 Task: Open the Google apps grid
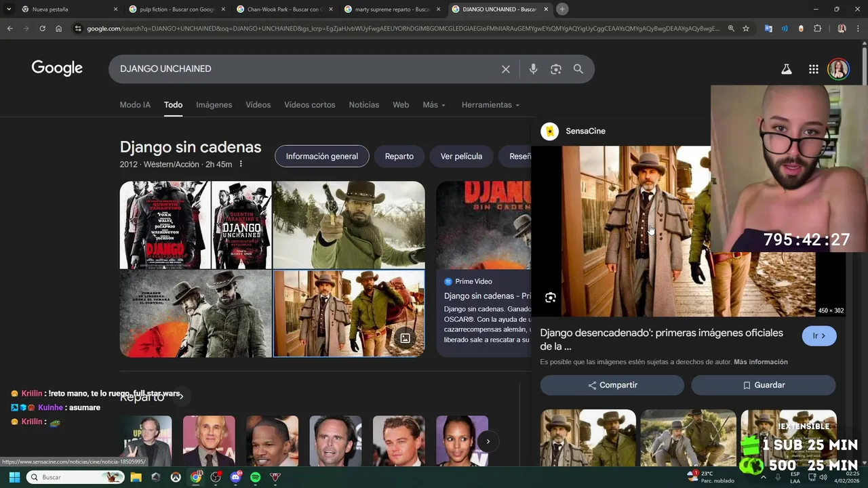(814, 69)
